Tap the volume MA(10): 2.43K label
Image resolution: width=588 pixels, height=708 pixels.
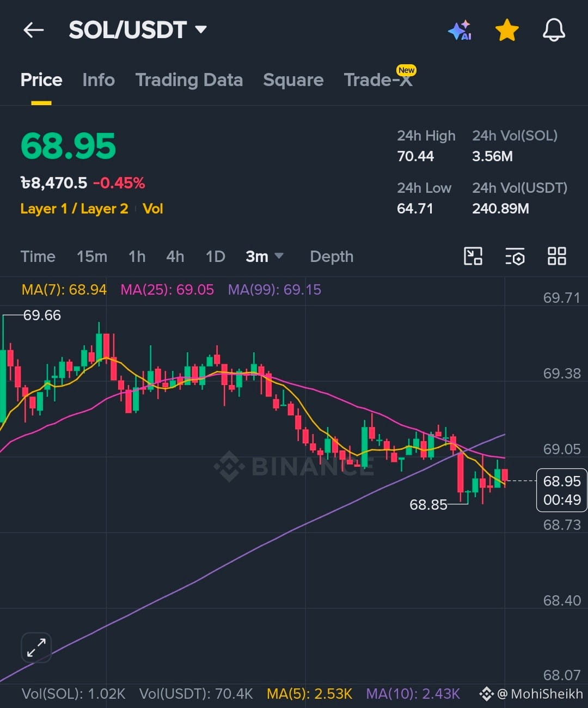click(x=413, y=694)
